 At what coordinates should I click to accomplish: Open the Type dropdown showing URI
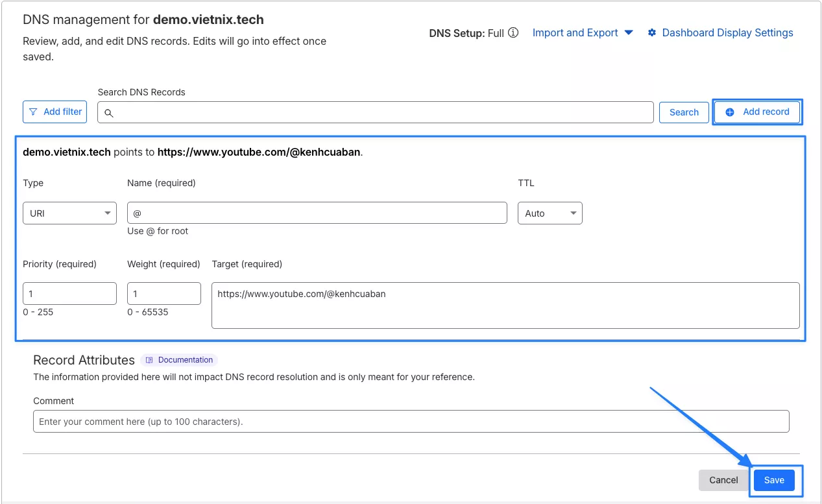(x=69, y=213)
